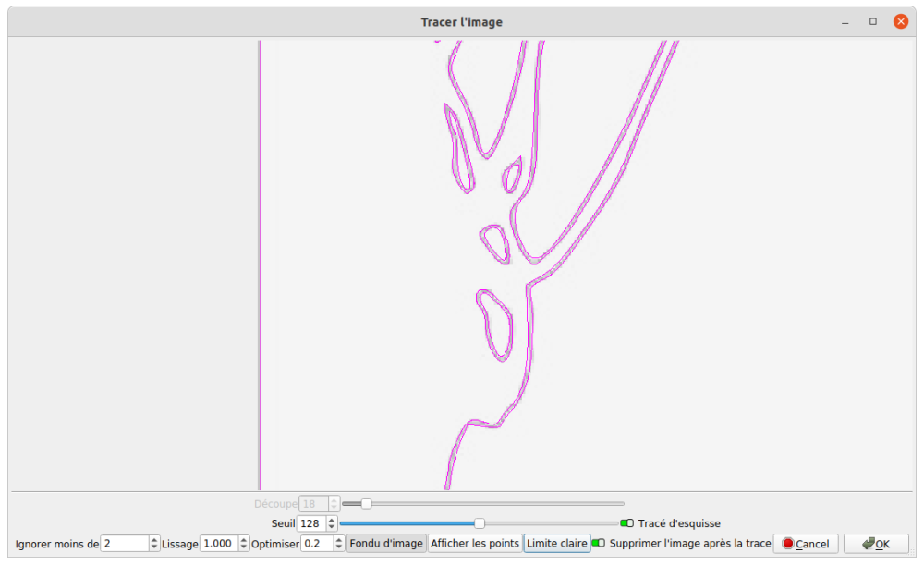924x565 pixels.
Task: Click the Découpe slider handle
Action: point(367,504)
